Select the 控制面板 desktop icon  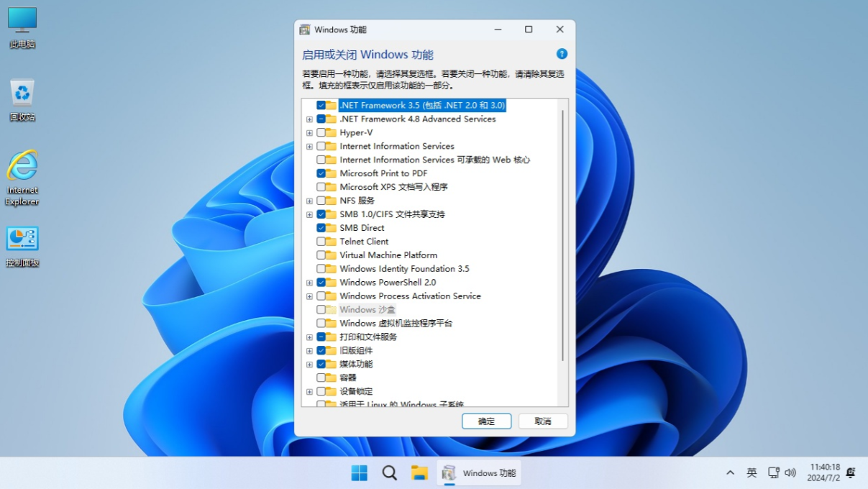(22, 247)
